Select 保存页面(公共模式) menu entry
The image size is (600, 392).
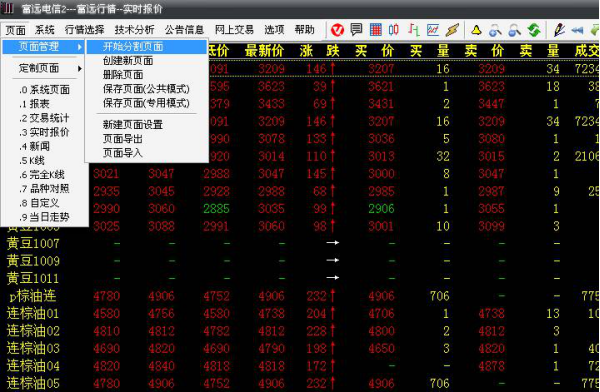pyautogui.click(x=146, y=89)
